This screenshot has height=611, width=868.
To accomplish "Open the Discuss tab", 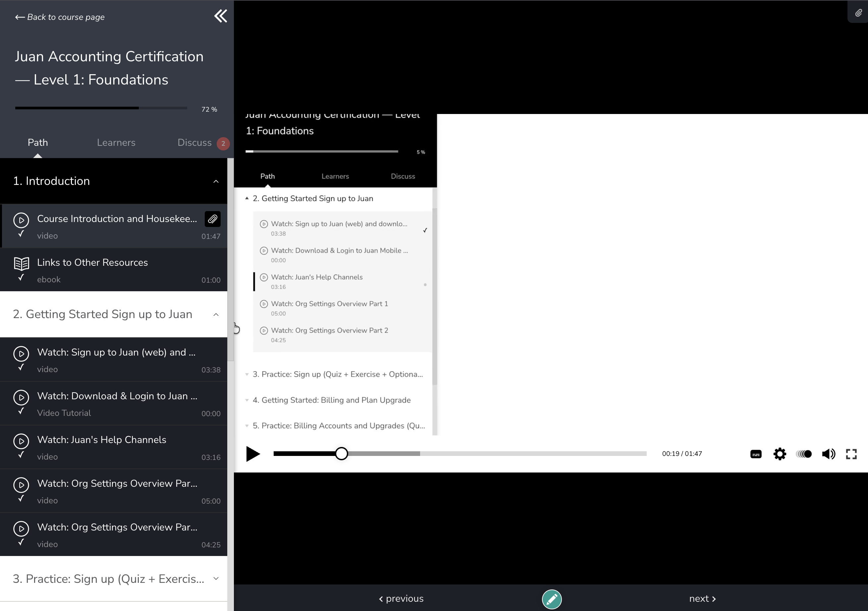I will point(195,142).
